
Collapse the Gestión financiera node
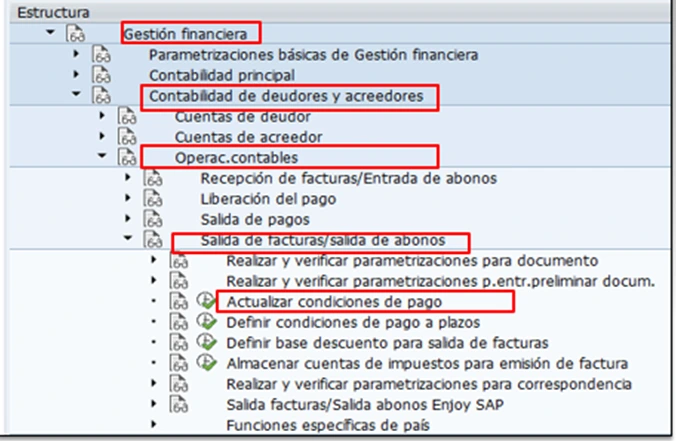50,32
